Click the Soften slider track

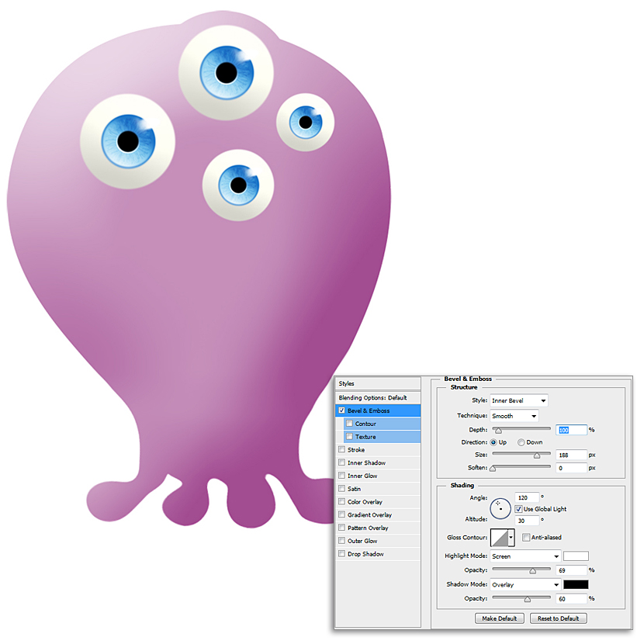[x=521, y=466]
